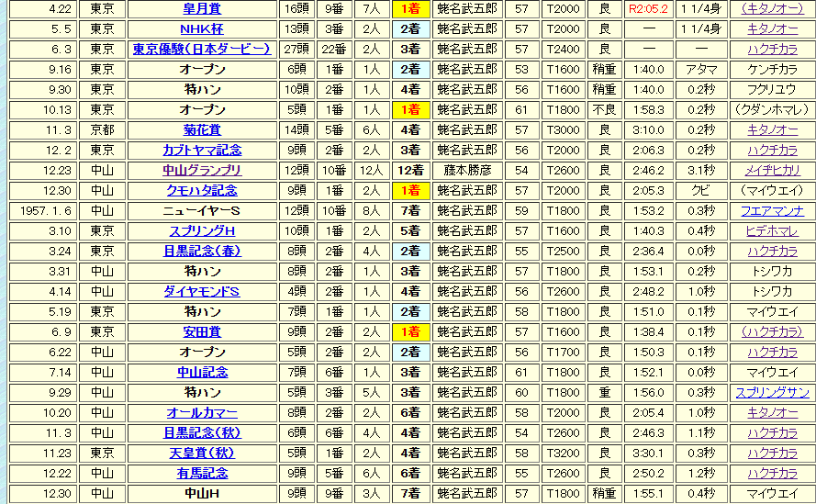Open (キタノオー) link in 皐月賞 row

tap(772, 9)
